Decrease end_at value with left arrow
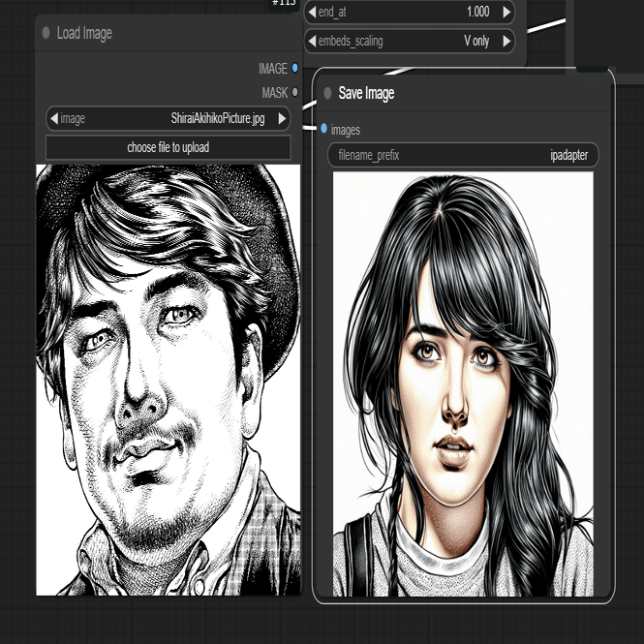This screenshot has width=644, height=644. tap(312, 12)
